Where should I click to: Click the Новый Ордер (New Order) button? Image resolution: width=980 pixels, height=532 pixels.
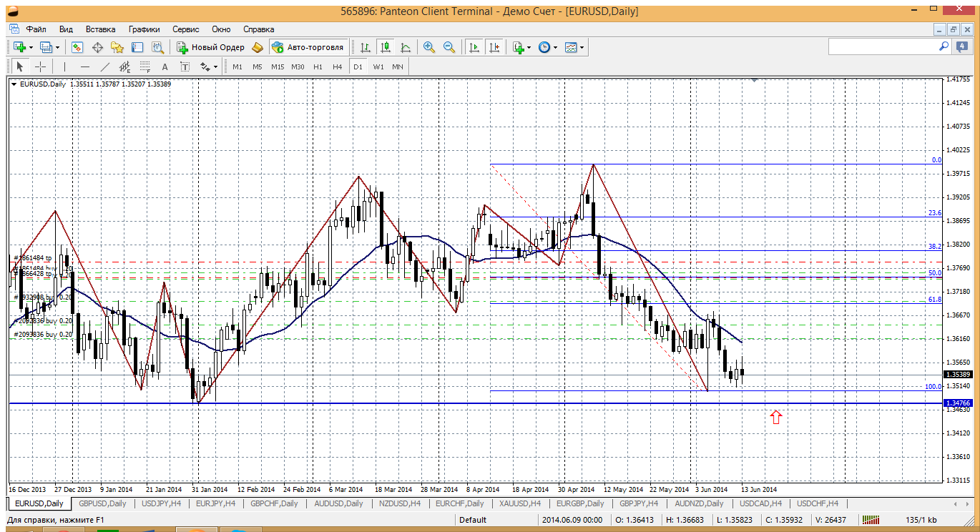point(211,47)
